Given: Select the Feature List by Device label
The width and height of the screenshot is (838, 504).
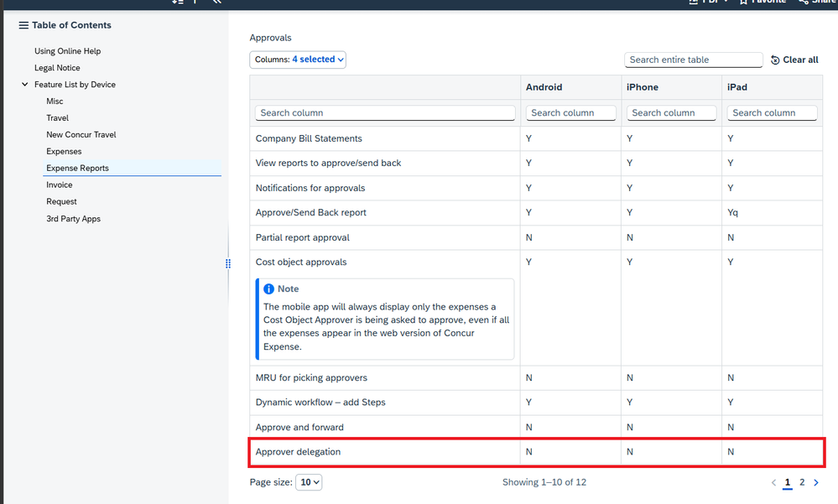Looking at the screenshot, I should (75, 85).
